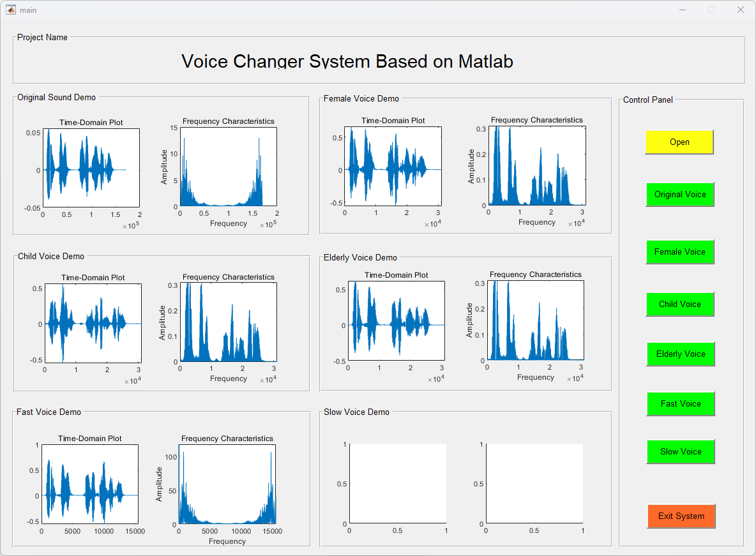Screen dimensions: 756x556
Task: Click the 'Child Voice Demo' panel label
Action: point(51,256)
